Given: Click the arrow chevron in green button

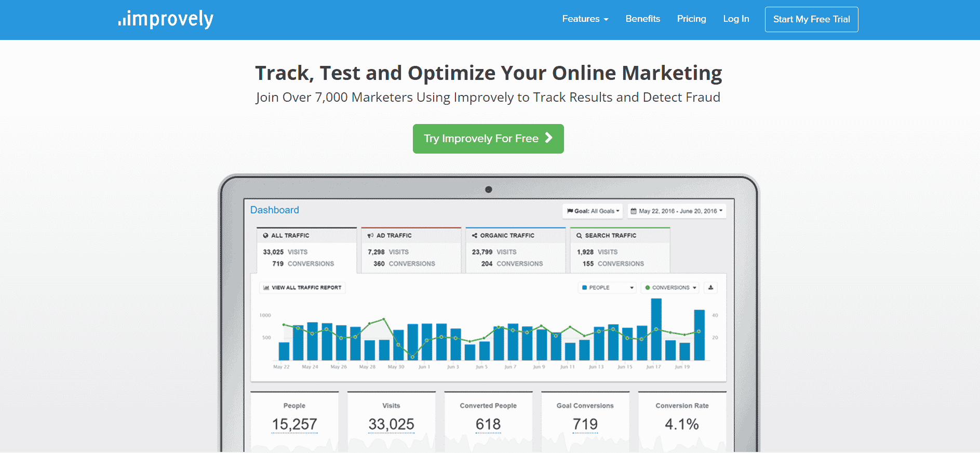Looking at the screenshot, I should (x=548, y=138).
